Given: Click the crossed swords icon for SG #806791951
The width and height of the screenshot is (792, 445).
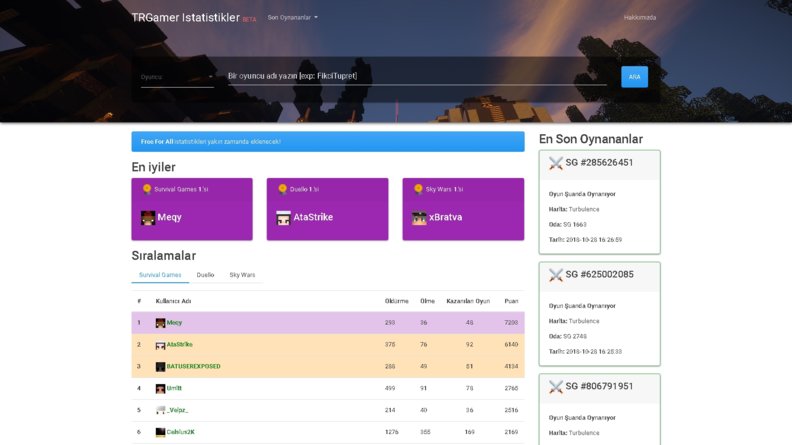Looking at the screenshot, I should tap(556, 386).
